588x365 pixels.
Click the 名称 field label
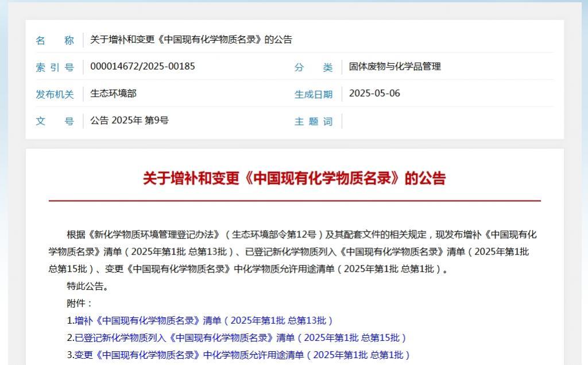[x=55, y=40]
